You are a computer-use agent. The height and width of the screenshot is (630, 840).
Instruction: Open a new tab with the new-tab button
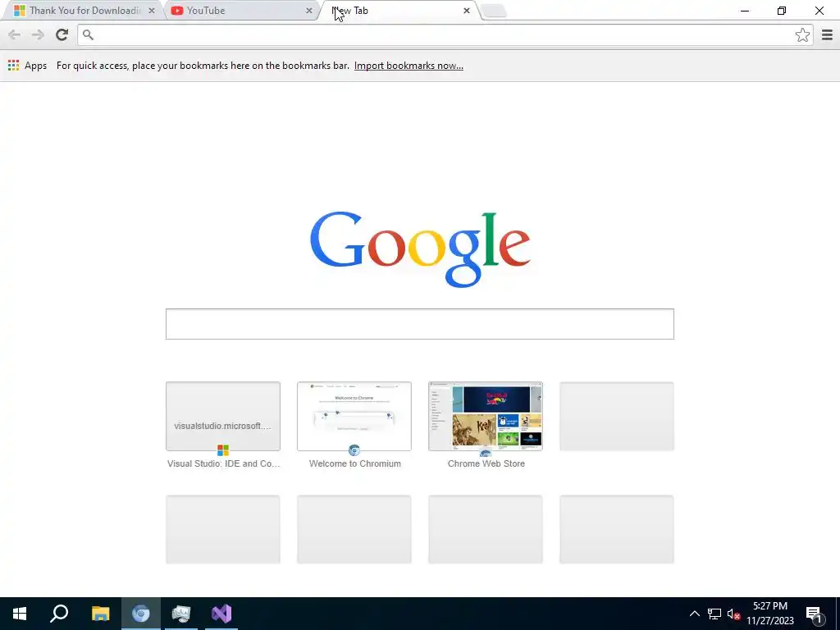(494, 11)
